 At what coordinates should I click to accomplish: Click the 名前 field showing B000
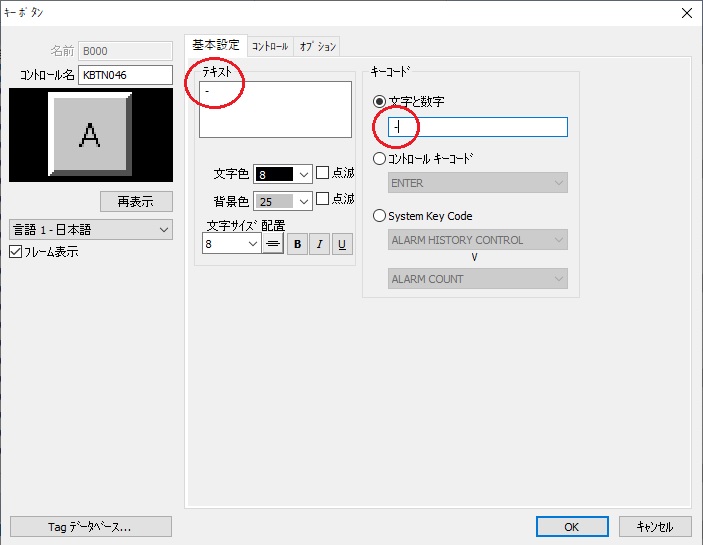click(x=125, y=51)
